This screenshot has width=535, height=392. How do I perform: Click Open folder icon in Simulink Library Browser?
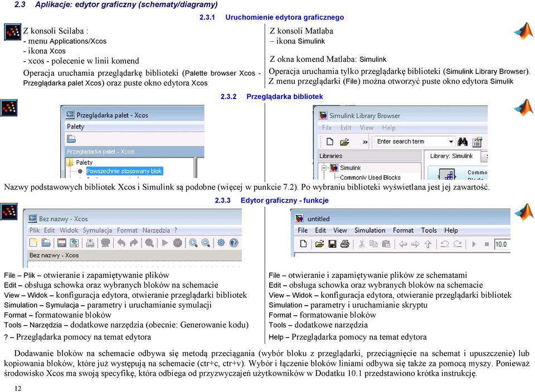point(344,142)
